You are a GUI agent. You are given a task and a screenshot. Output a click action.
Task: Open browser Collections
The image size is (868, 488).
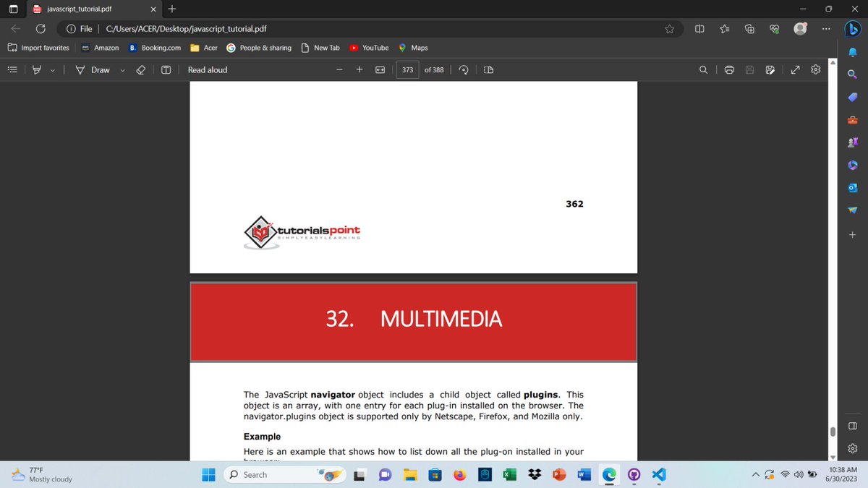(x=750, y=29)
